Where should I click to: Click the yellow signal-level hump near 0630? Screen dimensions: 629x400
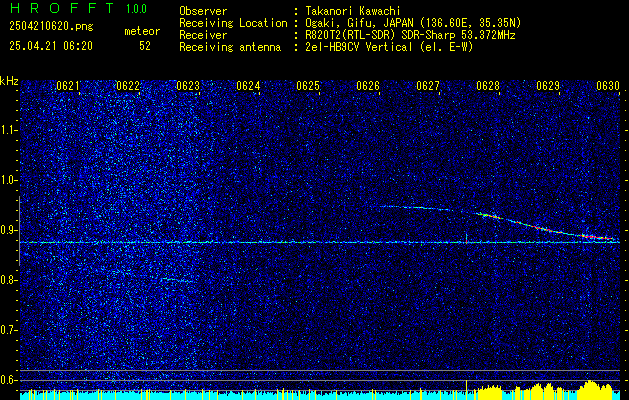(x=597, y=388)
